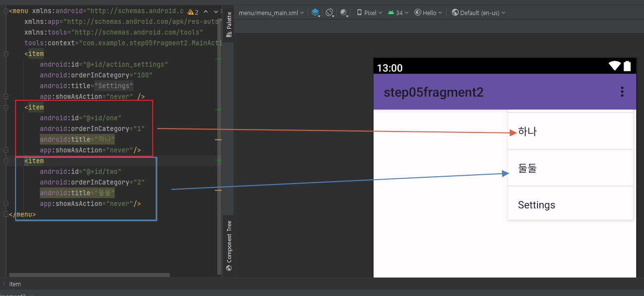This screenshot has height=296, width=644.
Task: Click the xmlns:app namespace line
Action: [x=123, y=21]
